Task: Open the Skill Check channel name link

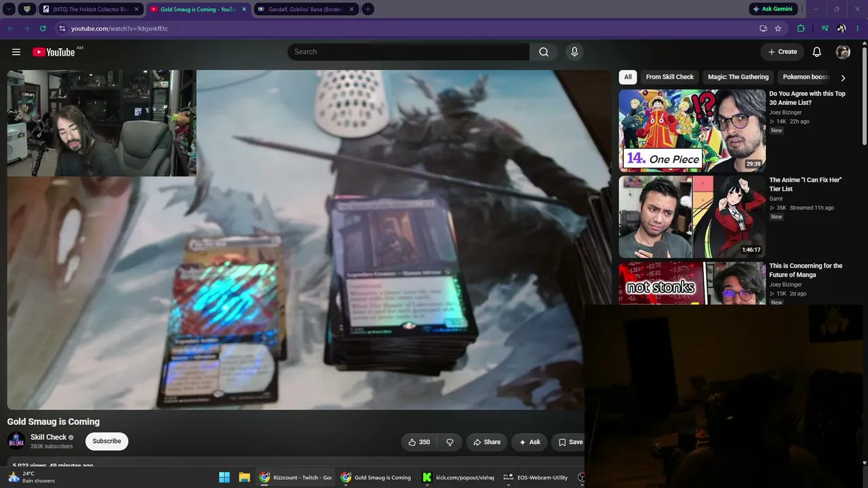Action: pyautogui.click(x=49, y=437)
